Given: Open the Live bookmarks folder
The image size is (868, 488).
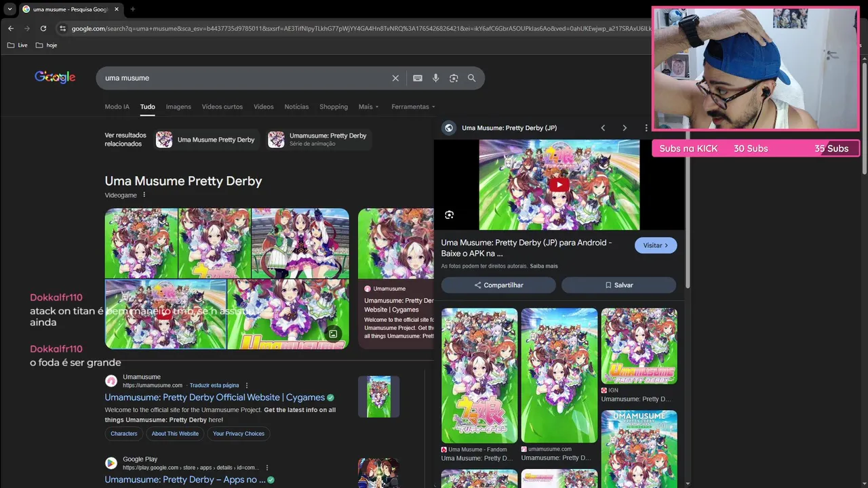Looking at the screenshot, I should click(18, 45).
